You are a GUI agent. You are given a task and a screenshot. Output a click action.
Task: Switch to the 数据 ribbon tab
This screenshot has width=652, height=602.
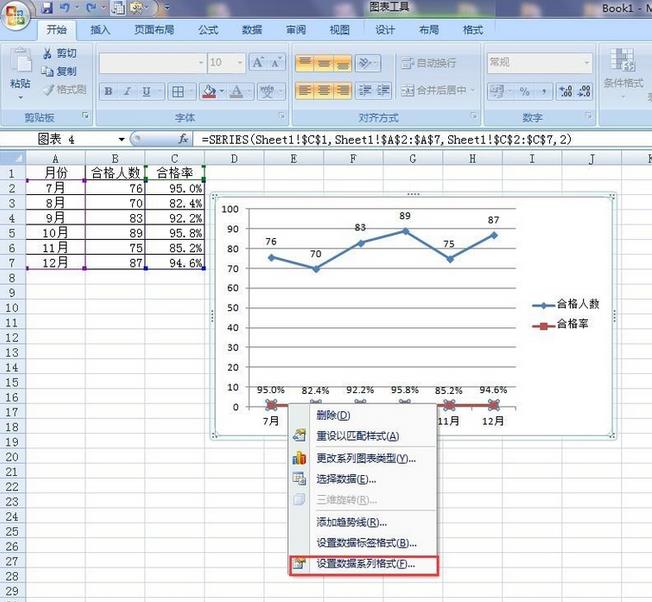click(x=252, y=30)
